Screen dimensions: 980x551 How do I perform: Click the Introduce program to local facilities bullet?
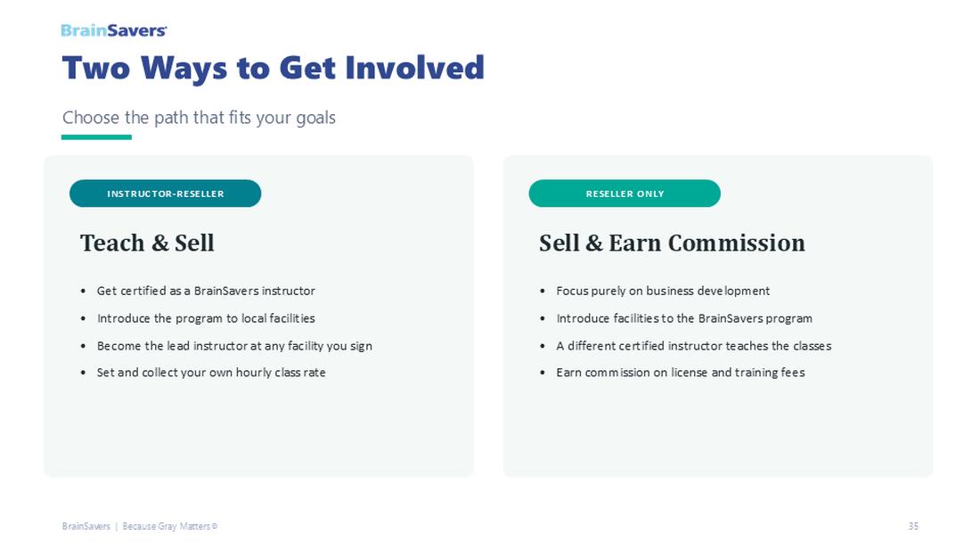[x=206, y=318]
